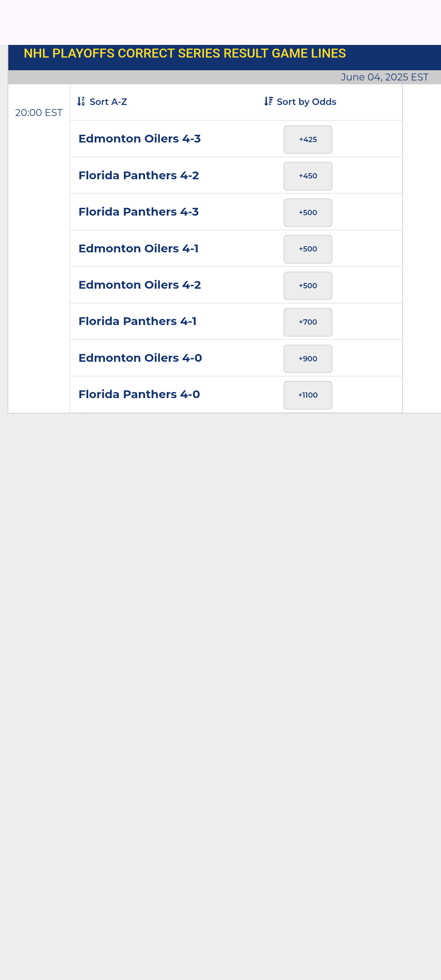This screenshot has width=441, height=980.
Task: Click the Edmonton Oilers 4-1 outcome label
Action: 138,249
